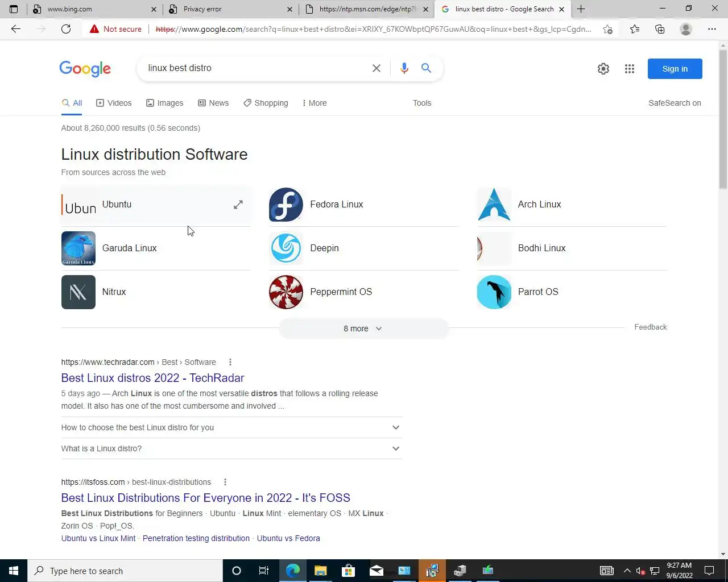Switch to Videos results tab
This screenshot has width=728, height=582.
tap(114, 103)
